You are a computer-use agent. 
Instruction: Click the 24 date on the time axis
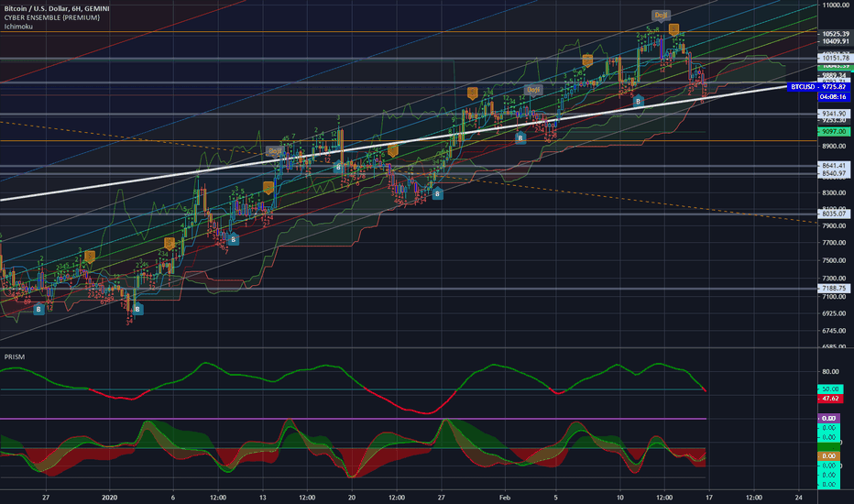798,498
